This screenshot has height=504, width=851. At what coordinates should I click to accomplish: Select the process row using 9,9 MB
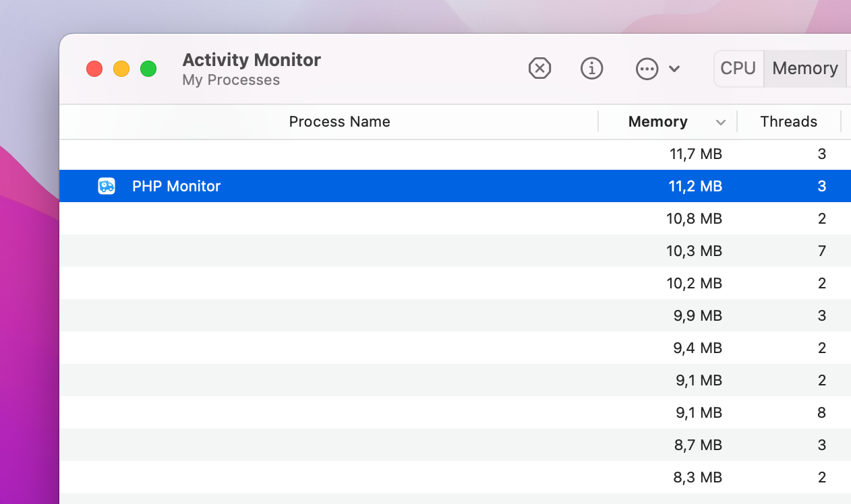(x=455, y=315)
